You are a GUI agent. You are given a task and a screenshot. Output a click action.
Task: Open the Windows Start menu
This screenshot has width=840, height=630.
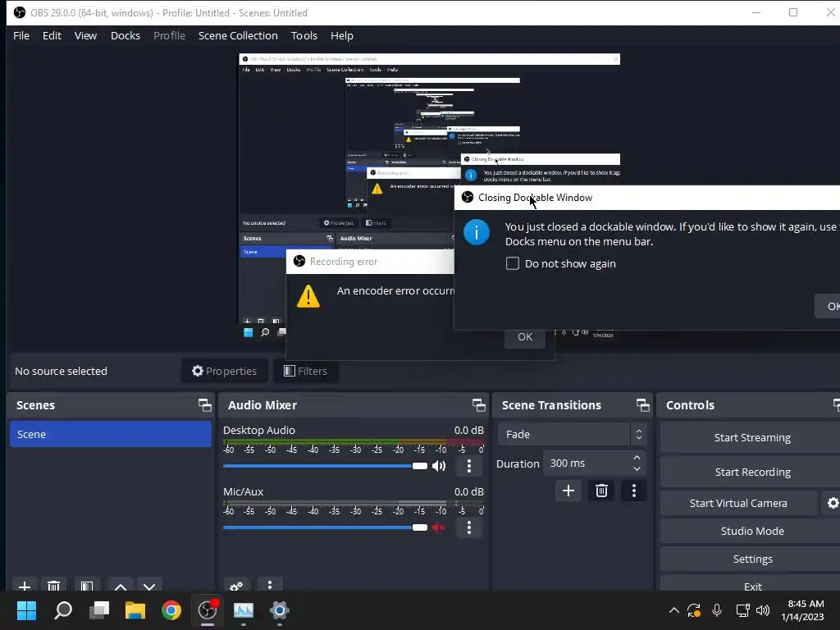(26, 609)
